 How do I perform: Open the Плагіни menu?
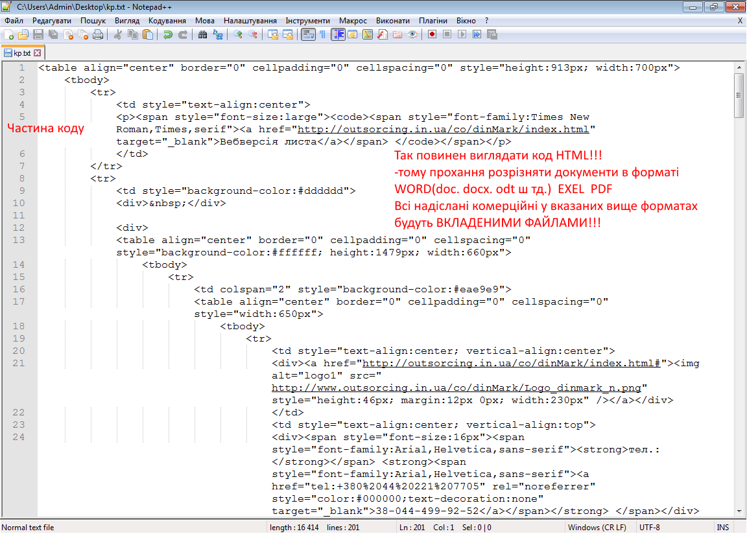(432, 21)
